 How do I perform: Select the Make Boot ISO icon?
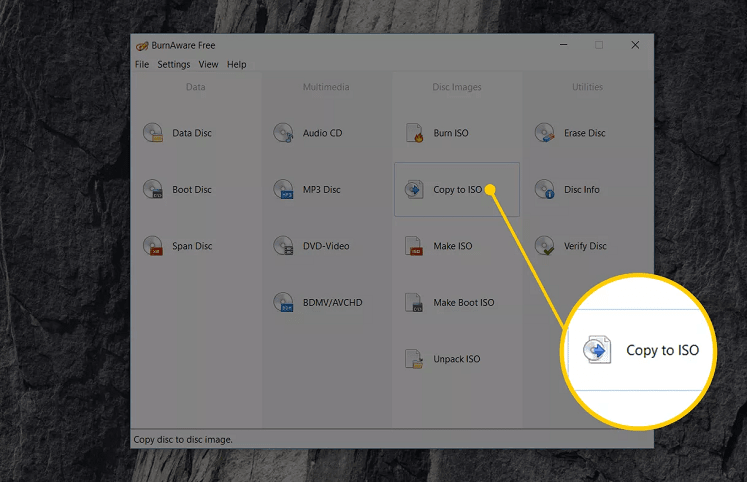click(x=414, y=302)
